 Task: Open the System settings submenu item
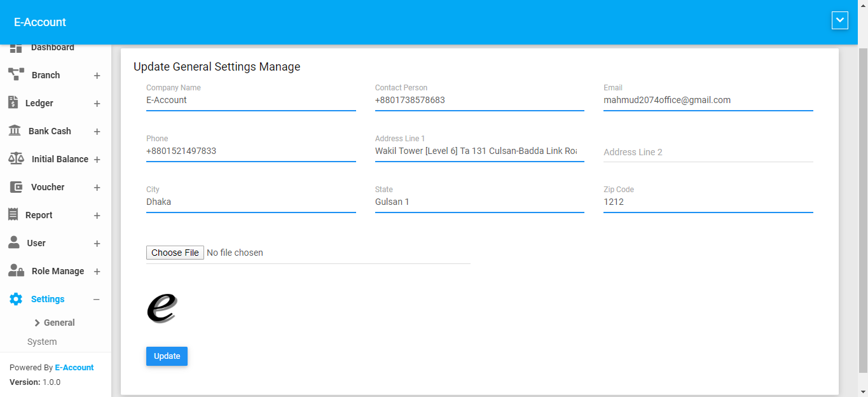pos(42,342)
